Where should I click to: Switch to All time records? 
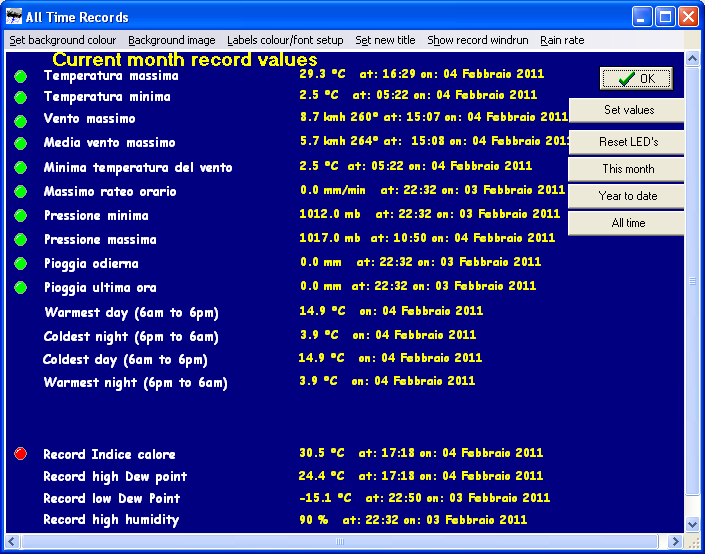click(x=627, y=223)
